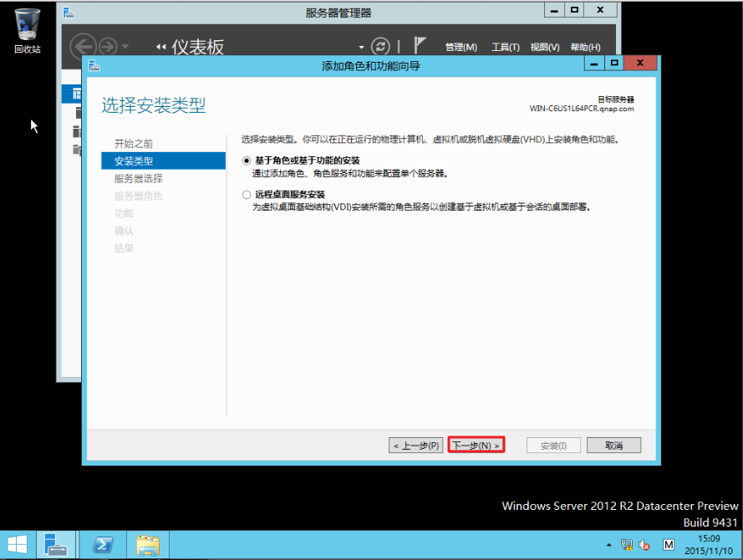Click the network tray icon
Image resolution: width=743 pixels, height=560 pixels.
coord(627,545)
